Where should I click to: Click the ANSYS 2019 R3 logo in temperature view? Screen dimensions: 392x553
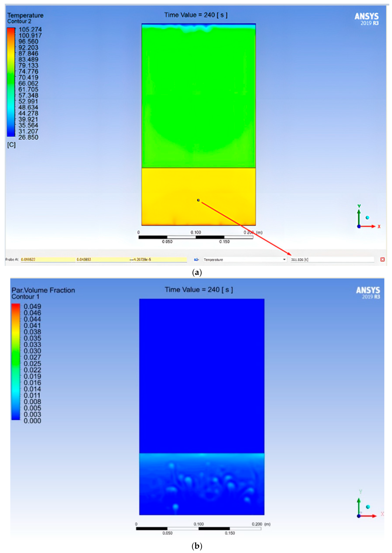coord(366,19)
